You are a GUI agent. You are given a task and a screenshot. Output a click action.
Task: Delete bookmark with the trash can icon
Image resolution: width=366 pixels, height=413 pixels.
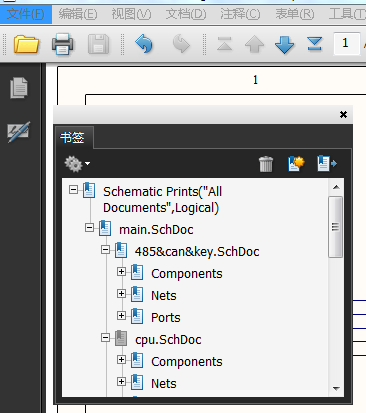coord(266,164)
